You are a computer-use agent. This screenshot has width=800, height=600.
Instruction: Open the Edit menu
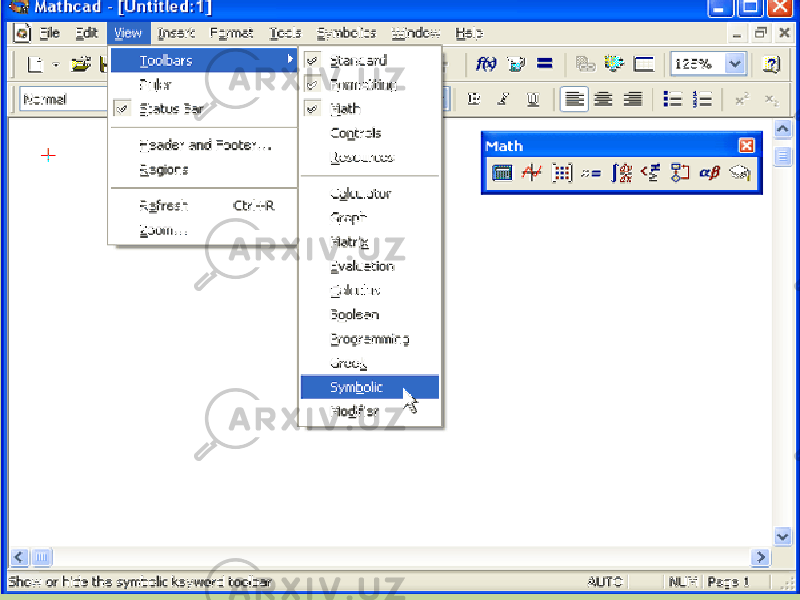click(86, 33)
